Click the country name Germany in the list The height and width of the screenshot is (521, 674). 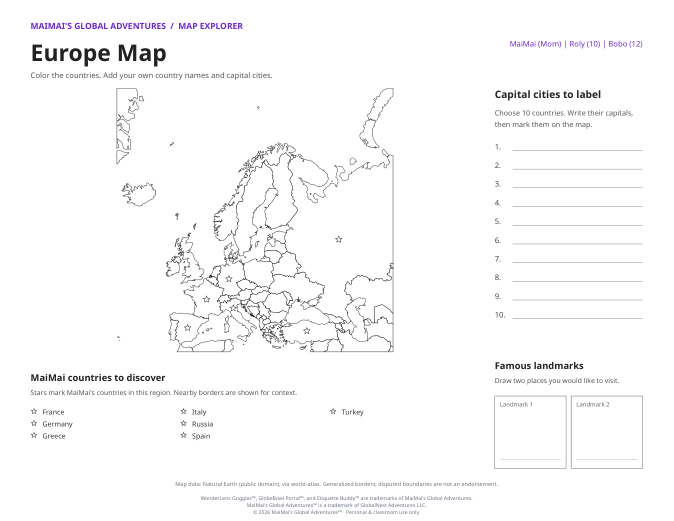coord(58,424)
